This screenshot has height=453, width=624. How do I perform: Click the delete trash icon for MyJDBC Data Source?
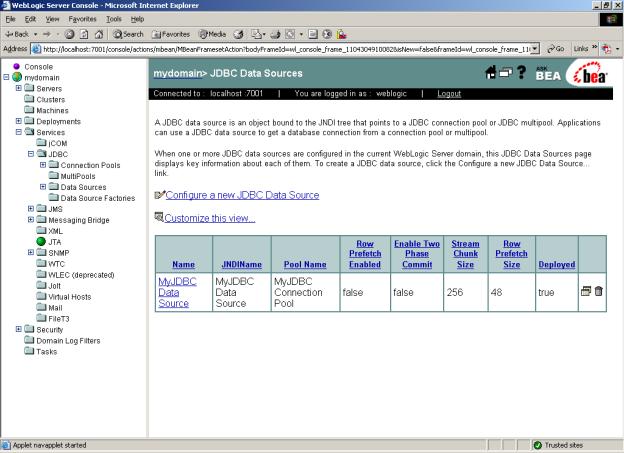click(x=598, y=291)
